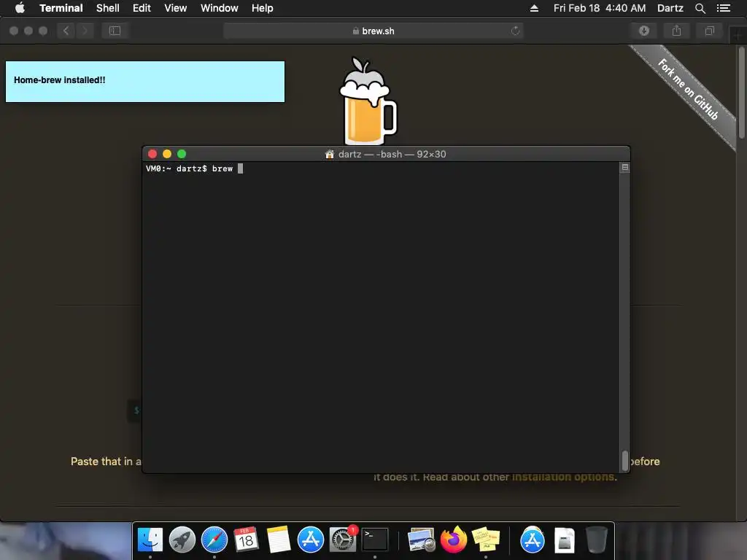The image size is (747, 560).
Task: Click the Dartz user name in menu bar
Action: click(x=670, y=8)
